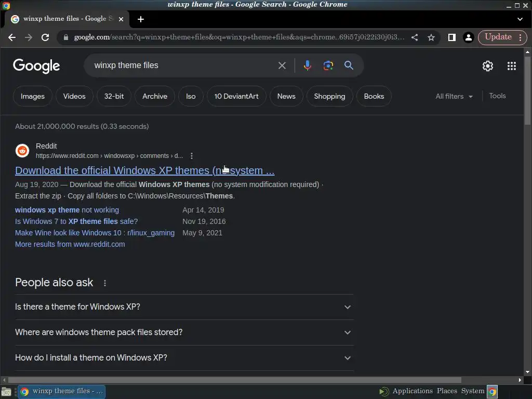The height and width of the screenshot is (399, 532).
Task: Click the About 21,000,000 results text
Action: tap(82, 127)
